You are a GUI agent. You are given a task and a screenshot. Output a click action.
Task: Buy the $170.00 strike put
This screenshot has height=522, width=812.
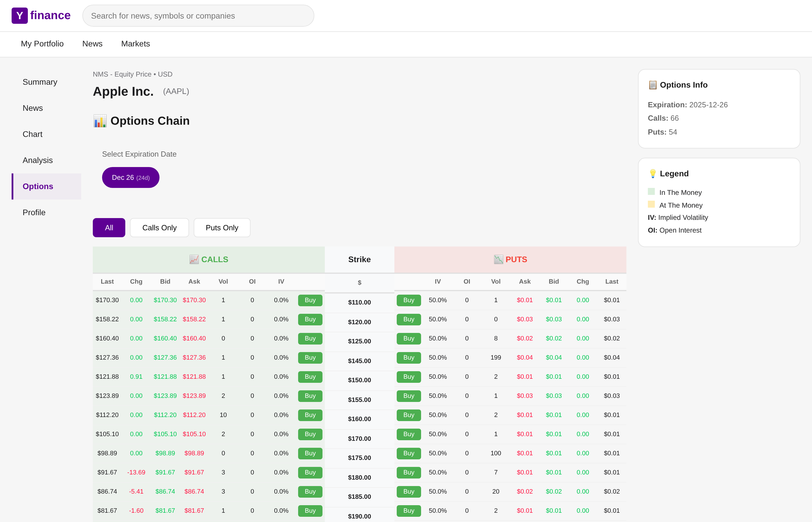coord(409,434)
